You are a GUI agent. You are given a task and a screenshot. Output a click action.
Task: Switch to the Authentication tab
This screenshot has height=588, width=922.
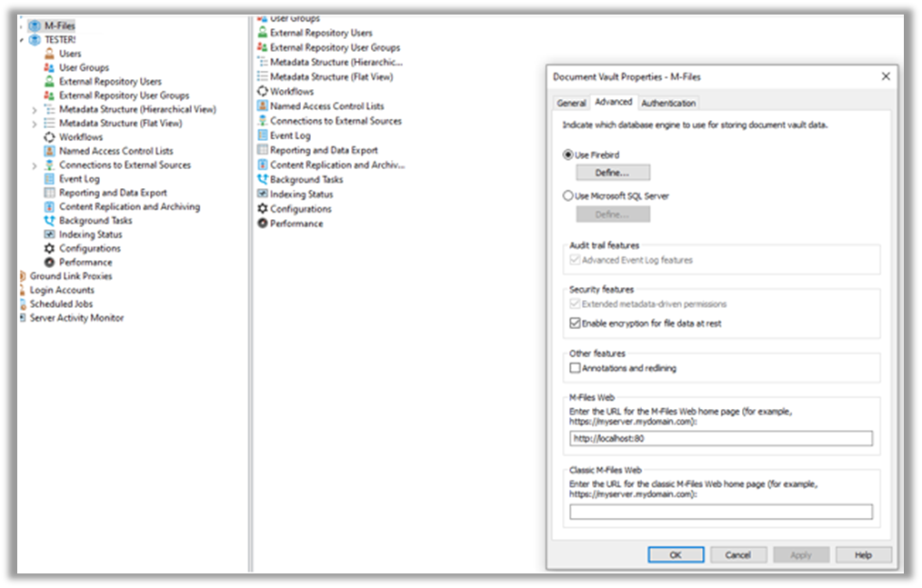668,103
